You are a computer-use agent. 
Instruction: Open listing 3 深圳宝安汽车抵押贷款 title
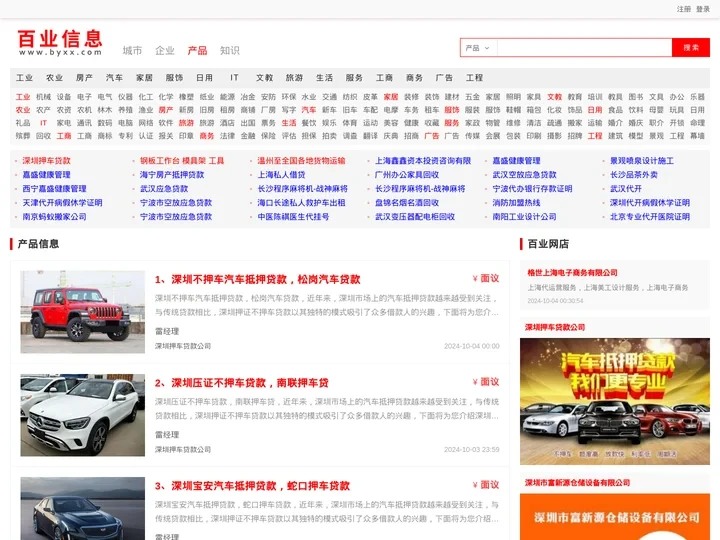coord(252,486)
